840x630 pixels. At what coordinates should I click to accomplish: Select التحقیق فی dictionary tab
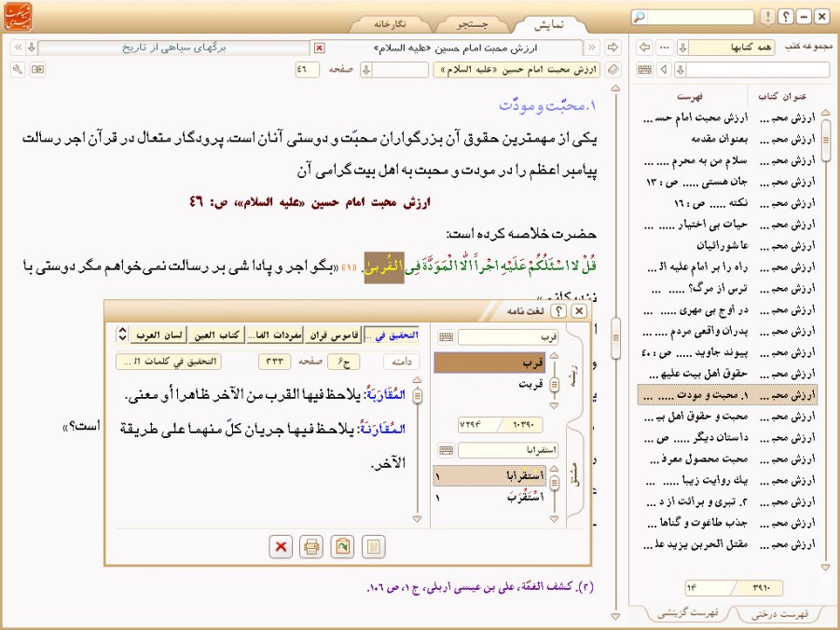(392, 335)
